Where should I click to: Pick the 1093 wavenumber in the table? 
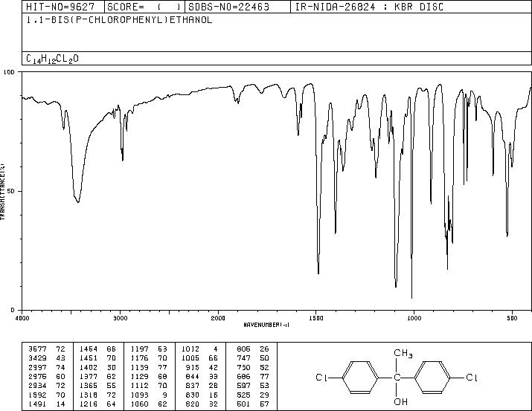pyautogui.click(x=139, y=395)
